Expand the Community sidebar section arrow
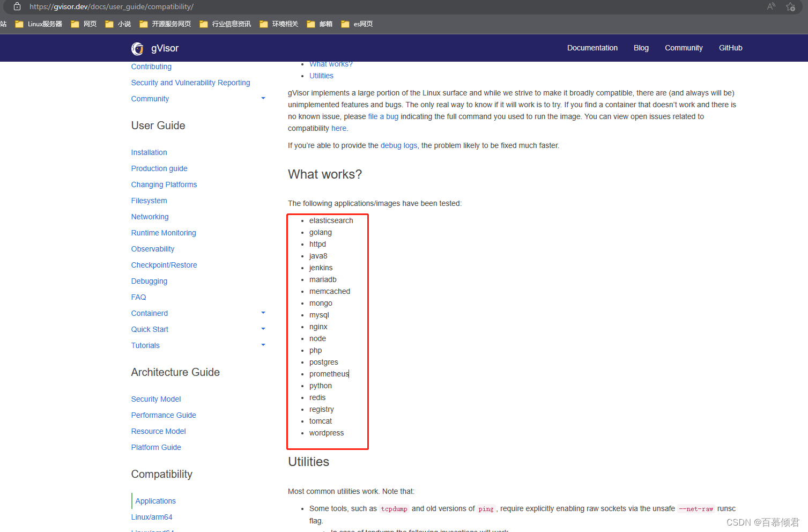808x532 pixels. click(263, 98)
